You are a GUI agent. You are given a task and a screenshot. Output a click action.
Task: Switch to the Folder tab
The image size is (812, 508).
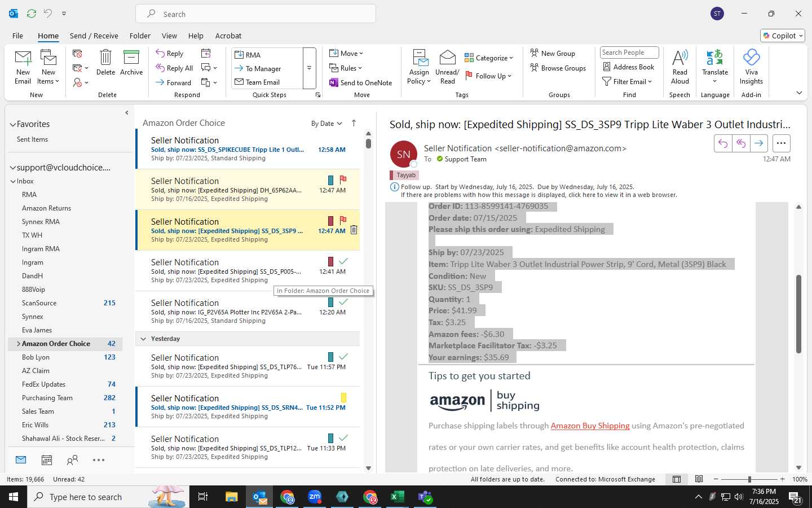140,36
